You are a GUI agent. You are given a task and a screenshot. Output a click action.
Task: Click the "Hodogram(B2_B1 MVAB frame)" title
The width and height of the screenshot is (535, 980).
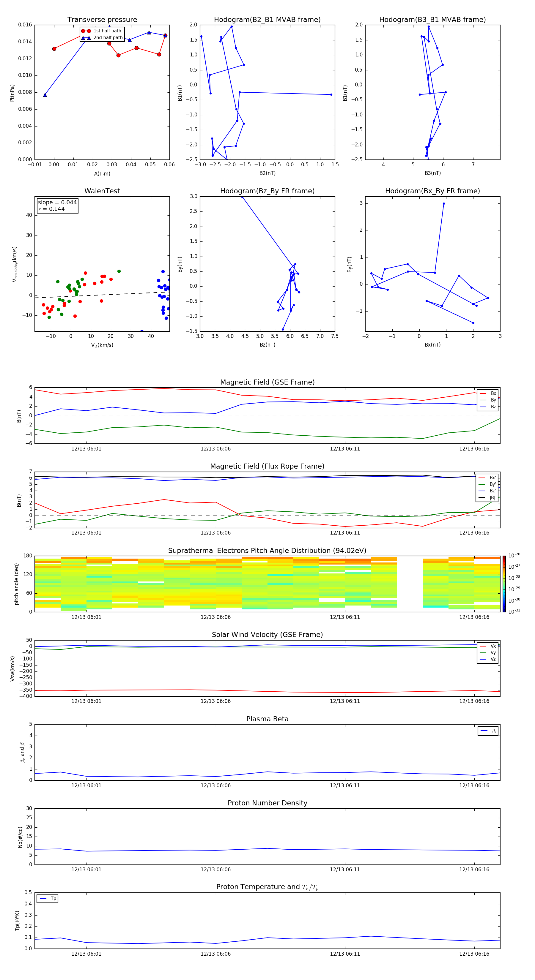point(267,20)
